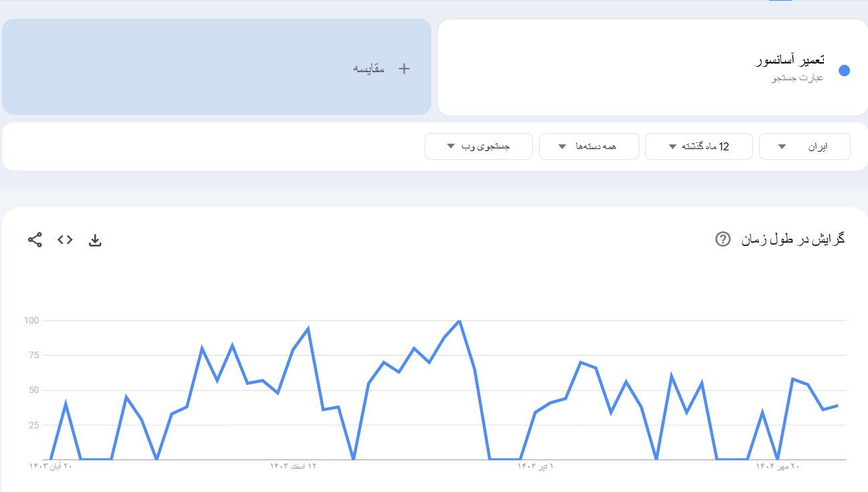Open the همه دسته‌ها categories dropdown
Image resolution: width=868 pixels, height=492 pixels.
(x=588, y=146)
